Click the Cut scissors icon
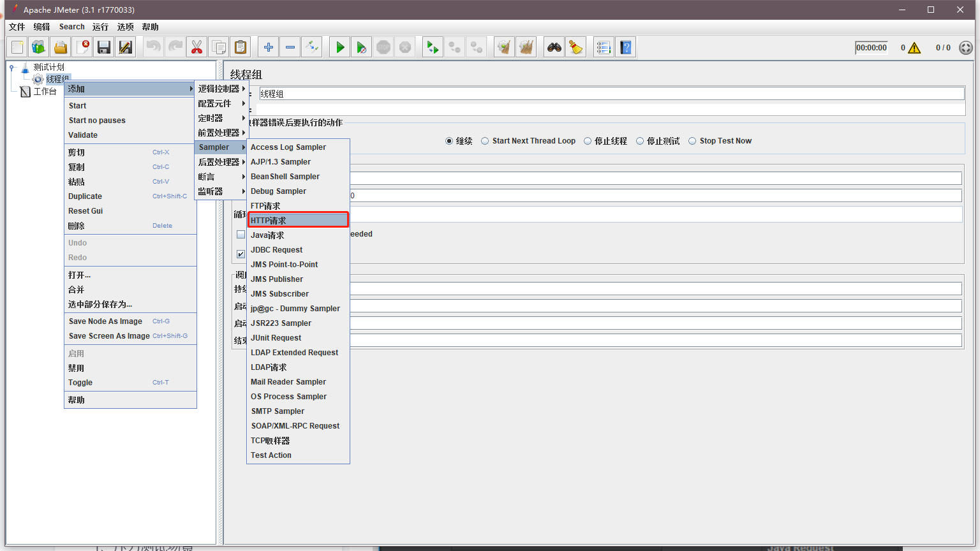The height and width of the screenshot is (551, 980). (197, 47)
